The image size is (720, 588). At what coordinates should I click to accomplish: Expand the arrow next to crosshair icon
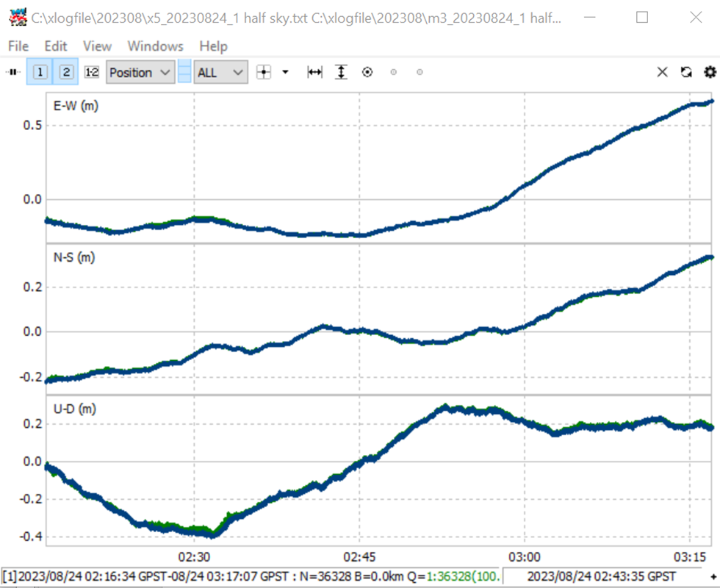(285, 72)
